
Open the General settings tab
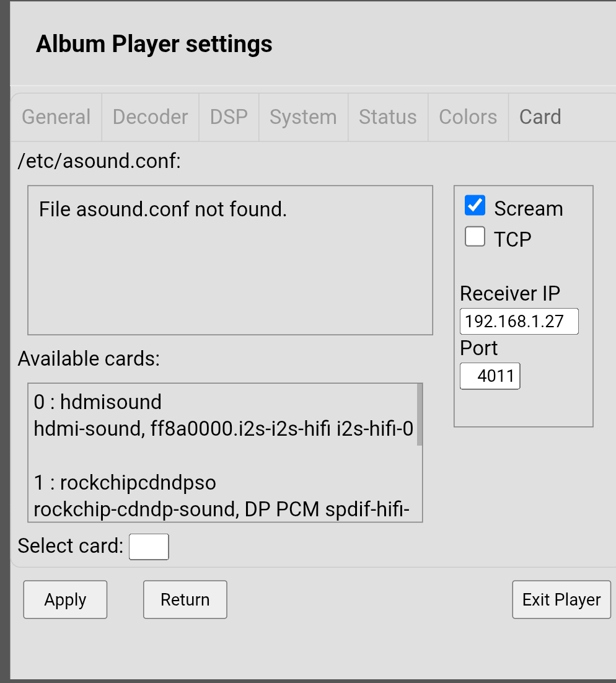coord(56,117)
